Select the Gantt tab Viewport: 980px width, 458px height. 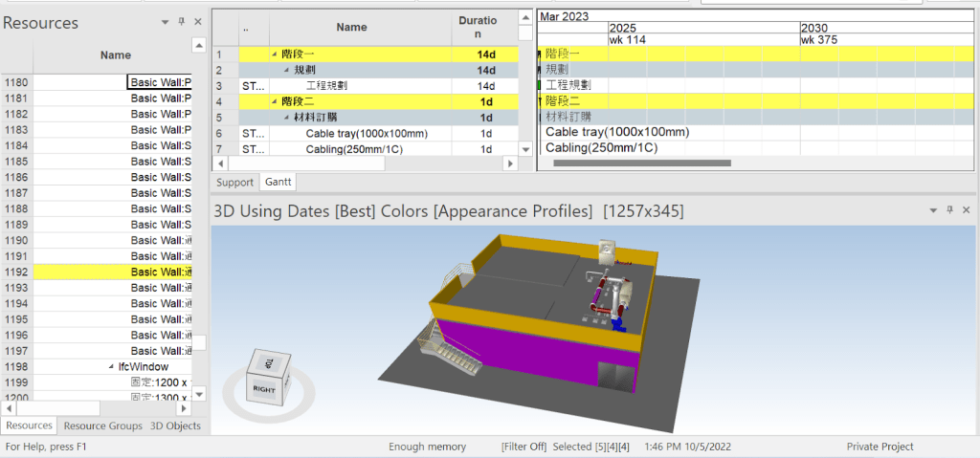(278, 182)
